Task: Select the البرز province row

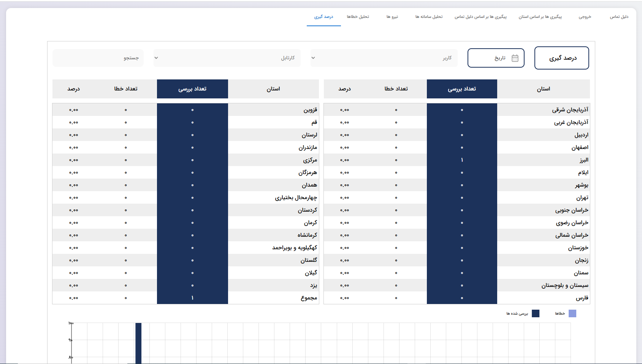Action: (457, 160)
